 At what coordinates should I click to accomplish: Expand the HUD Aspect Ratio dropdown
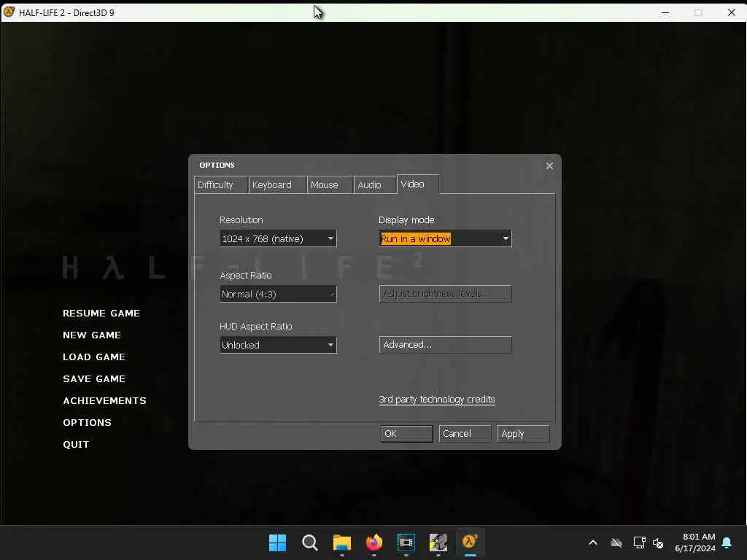click(x=278, y=345)
